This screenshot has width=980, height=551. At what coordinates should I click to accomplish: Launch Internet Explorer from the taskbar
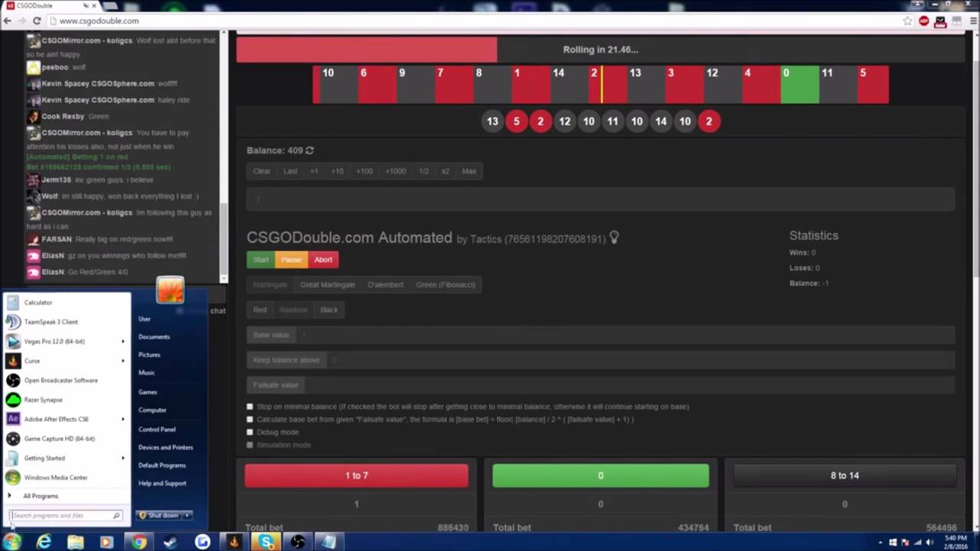pos(44,542)
